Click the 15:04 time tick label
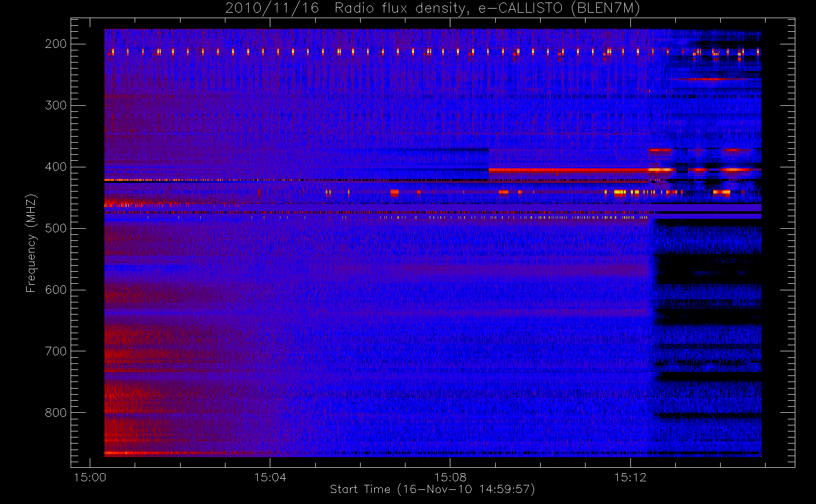This screenshot has height=504, width=816. click(x=270, y=477)
